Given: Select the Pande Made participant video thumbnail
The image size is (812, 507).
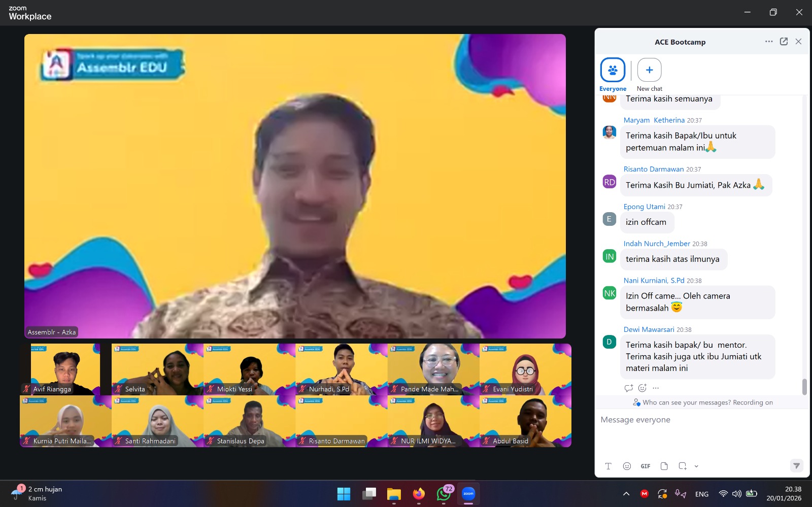Looking at the screenshot, I should click(433, 369).
